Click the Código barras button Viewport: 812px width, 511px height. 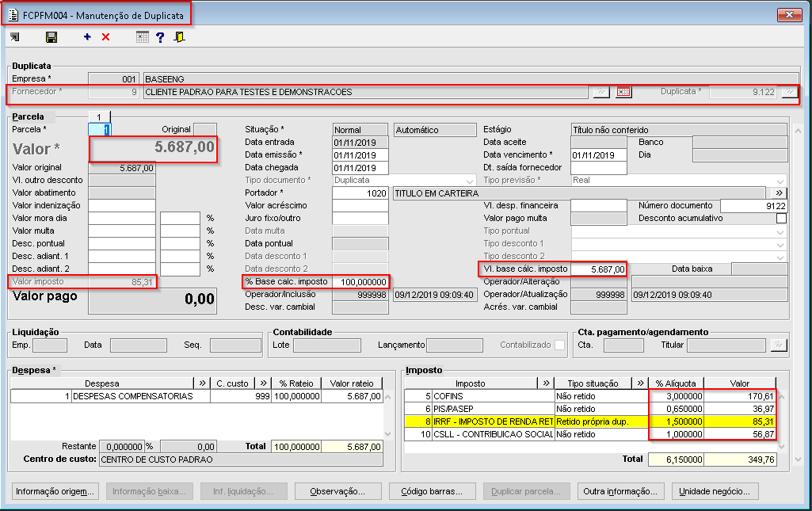pyautogui.click(x=432, y=491)
